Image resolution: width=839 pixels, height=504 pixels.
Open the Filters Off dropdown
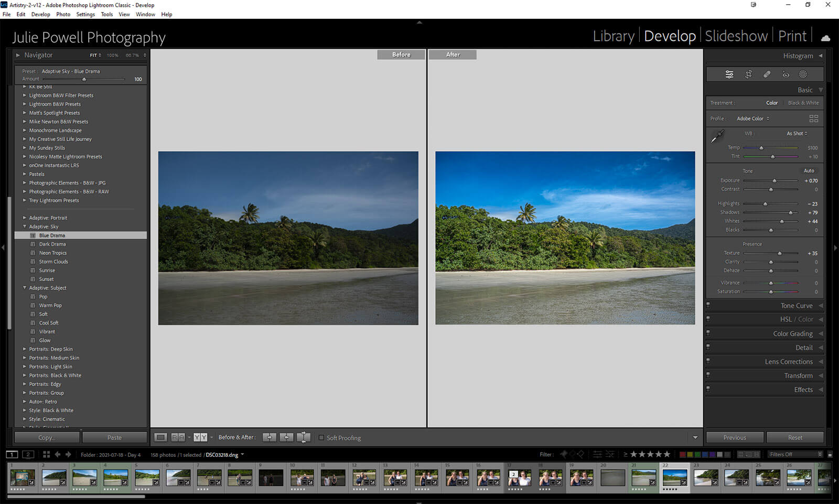tap(795, 455)
